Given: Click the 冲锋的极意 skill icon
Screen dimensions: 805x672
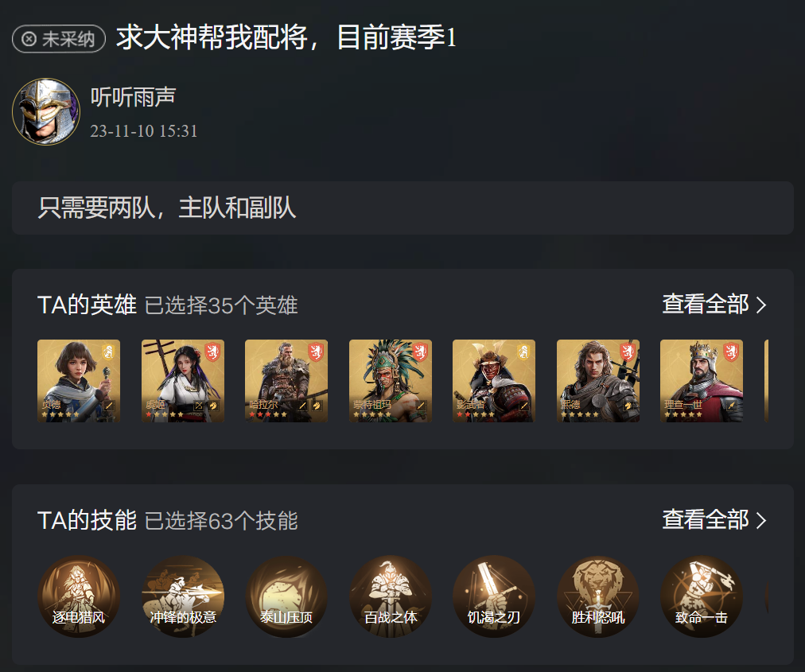Looking at the screenshot, I should 183,596.
